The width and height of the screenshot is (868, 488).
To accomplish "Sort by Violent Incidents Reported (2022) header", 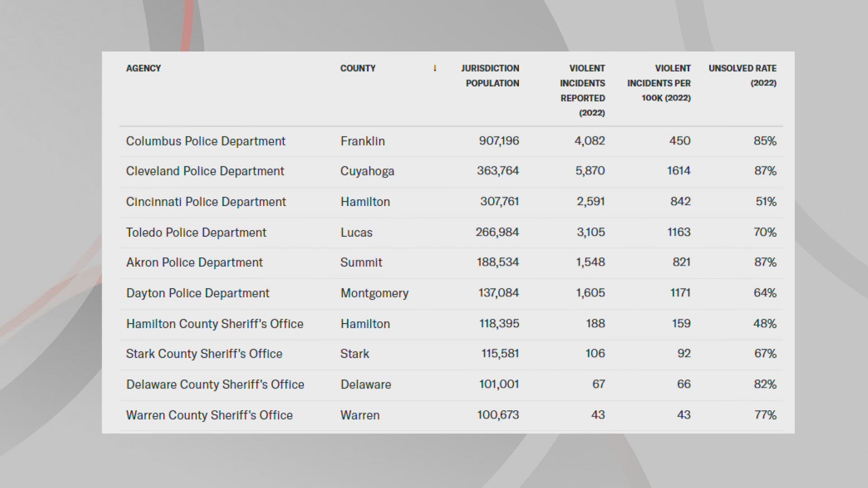I will 582,90.
